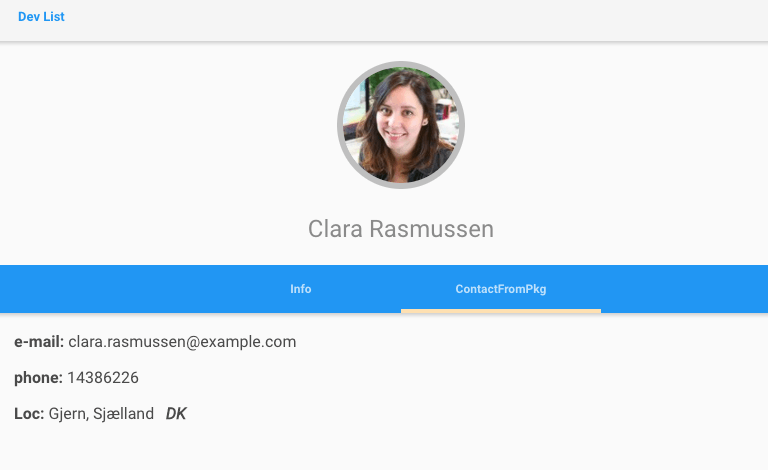Screen dimensions: 768x470
Task: Click the yellow active tab indicator bar
Action: (501, 311)
